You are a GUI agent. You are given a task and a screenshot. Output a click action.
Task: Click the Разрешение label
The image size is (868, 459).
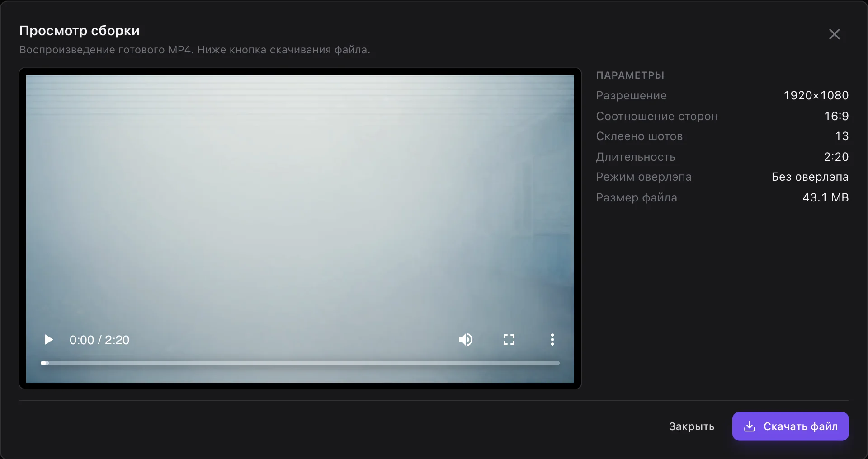tap(631, 95)
